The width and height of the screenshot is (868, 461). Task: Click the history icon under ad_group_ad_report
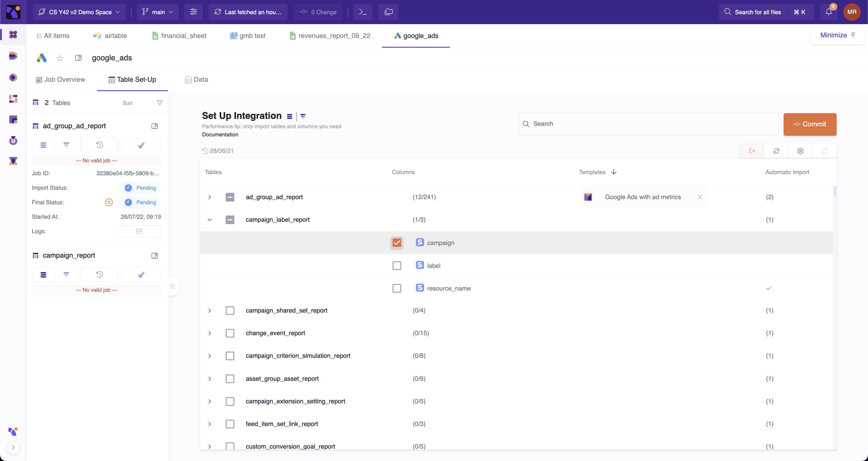coord(99,145)
